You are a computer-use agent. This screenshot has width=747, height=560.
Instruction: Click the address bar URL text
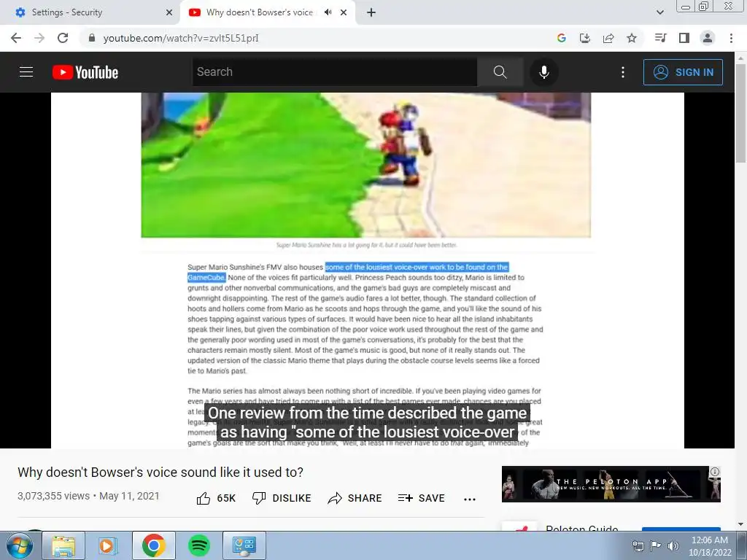click(181, 38)
